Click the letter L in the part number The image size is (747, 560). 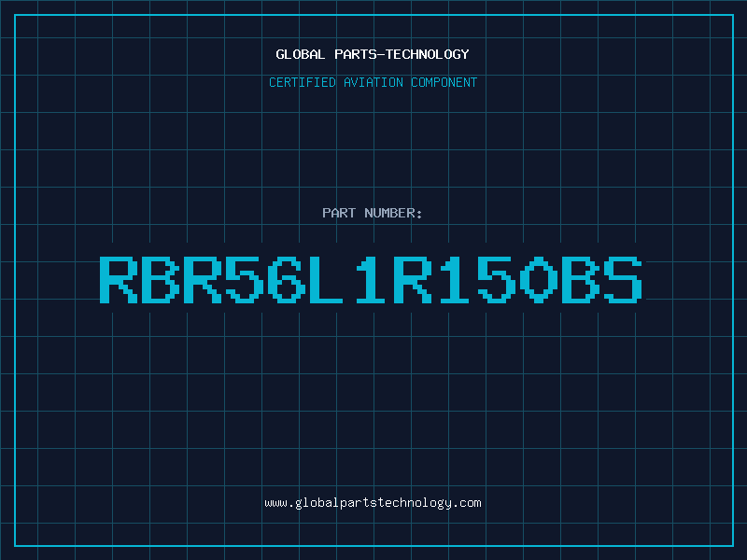click(x=327, y=280)
